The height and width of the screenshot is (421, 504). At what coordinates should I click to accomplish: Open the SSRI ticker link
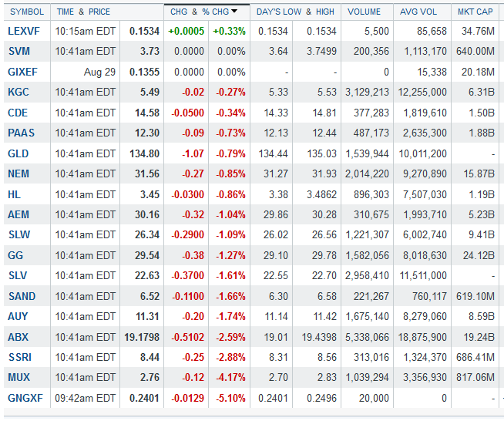pos(20,357)
